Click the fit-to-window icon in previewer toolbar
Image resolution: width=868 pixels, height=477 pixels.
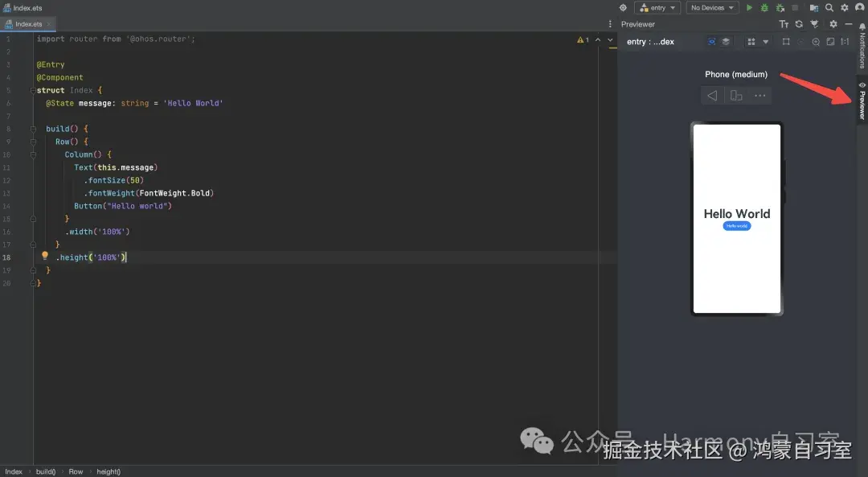click(x=831, y=41)
